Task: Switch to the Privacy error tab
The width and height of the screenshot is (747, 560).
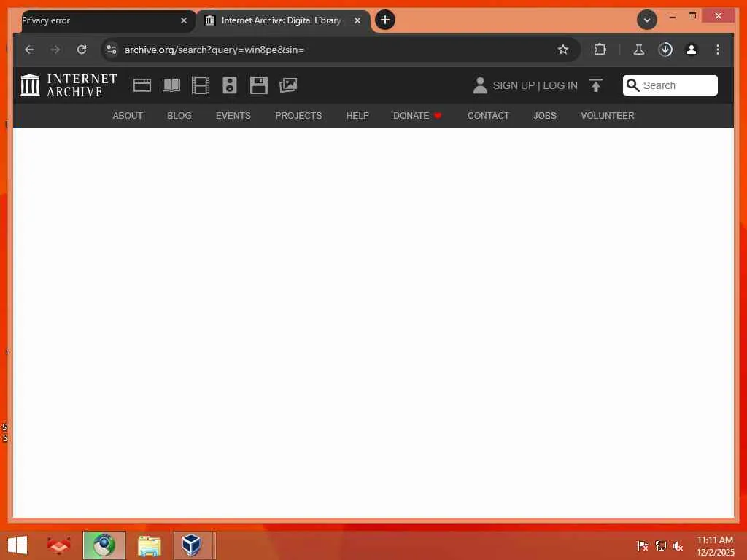Action: tap(100, 20)
